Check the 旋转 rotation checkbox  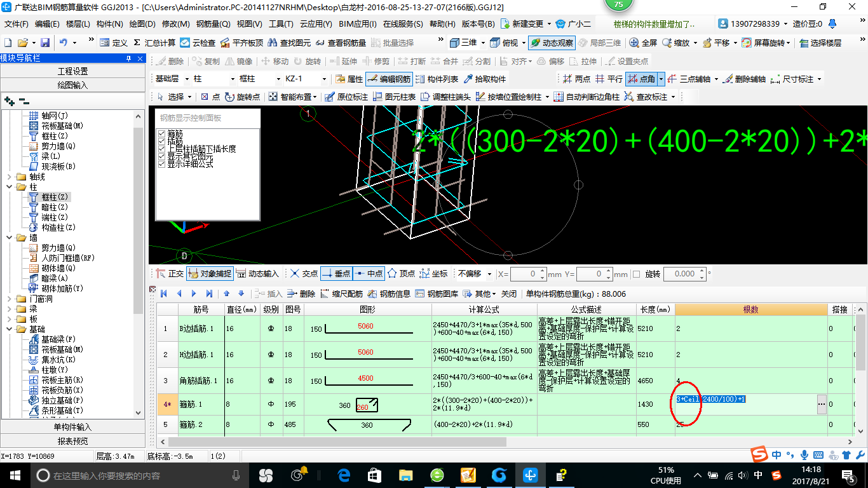[637, 274]
